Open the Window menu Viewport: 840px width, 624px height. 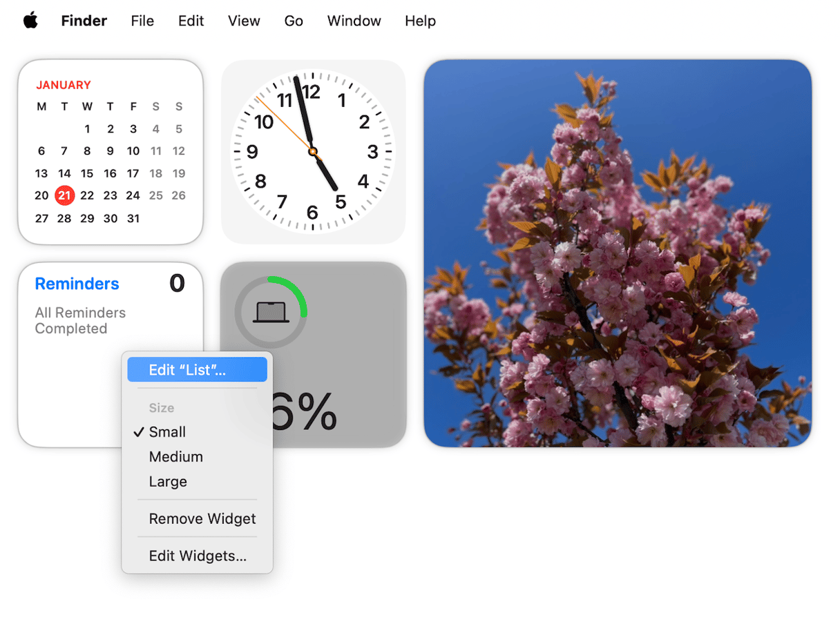click(x=354, y=21)
